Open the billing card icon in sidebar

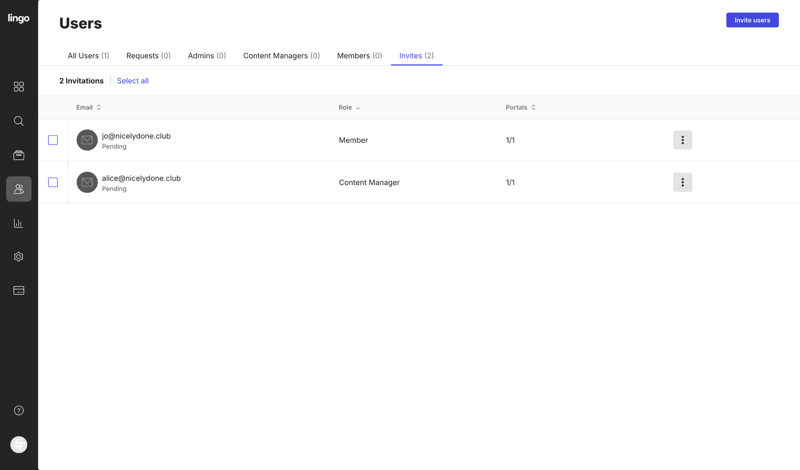click(x=19, y=291)
